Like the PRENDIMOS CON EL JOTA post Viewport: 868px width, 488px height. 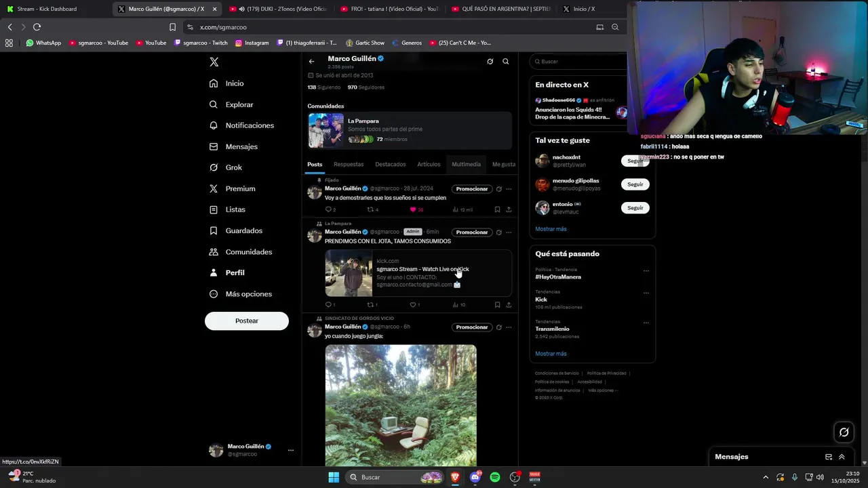414,305
